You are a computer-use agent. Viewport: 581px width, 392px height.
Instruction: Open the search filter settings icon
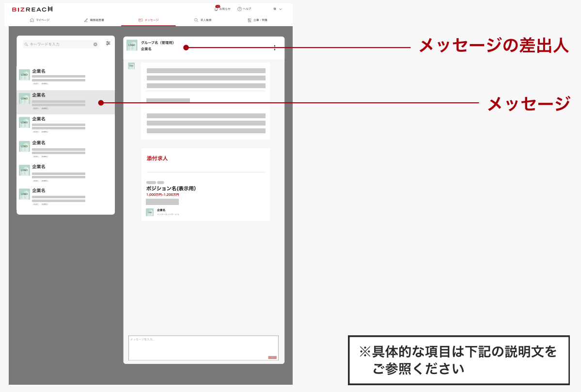(109, 44)
